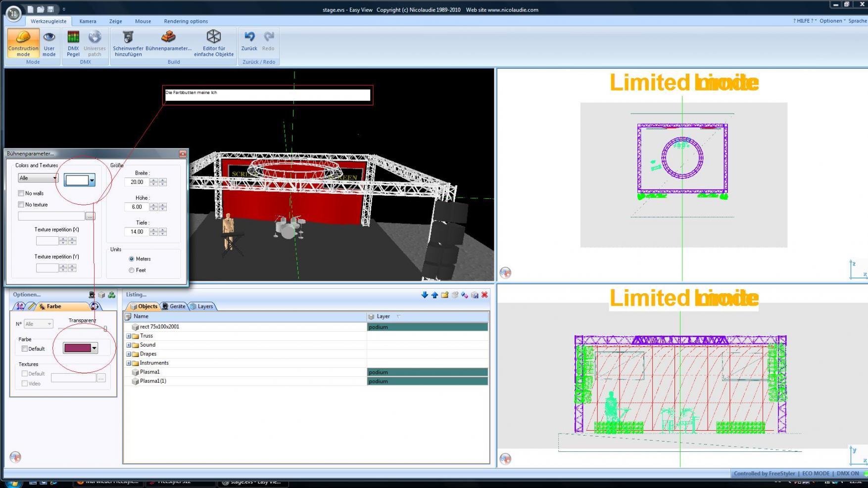Open the Kamera ribbon tab
The height and width of the screenshot is (488, 868).
tap(88, 21)
